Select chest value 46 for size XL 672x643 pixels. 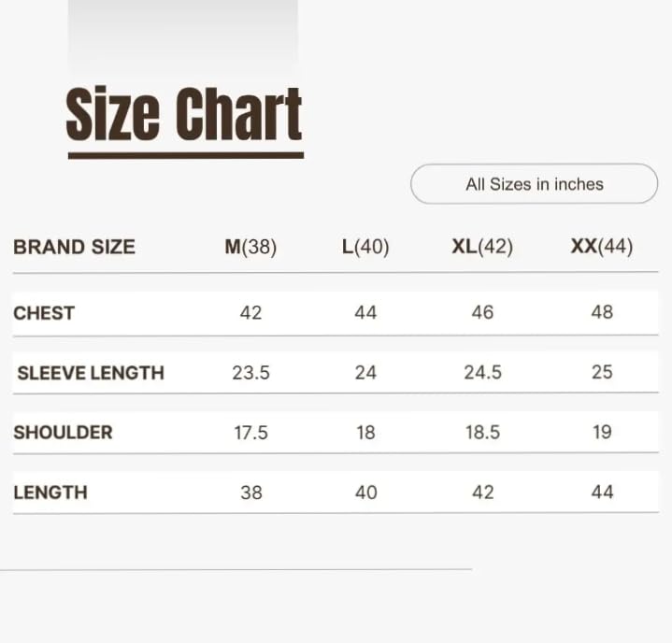(482, 312)
